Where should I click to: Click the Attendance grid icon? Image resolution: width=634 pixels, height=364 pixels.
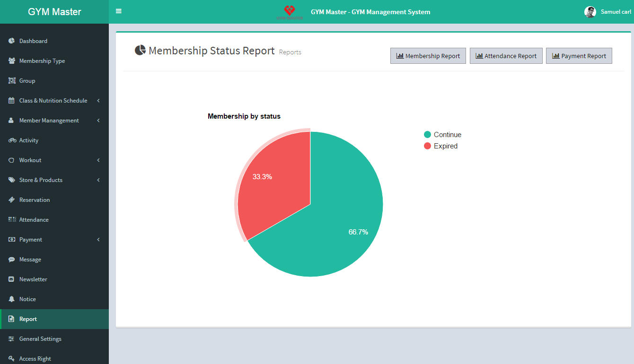point(12,220)
